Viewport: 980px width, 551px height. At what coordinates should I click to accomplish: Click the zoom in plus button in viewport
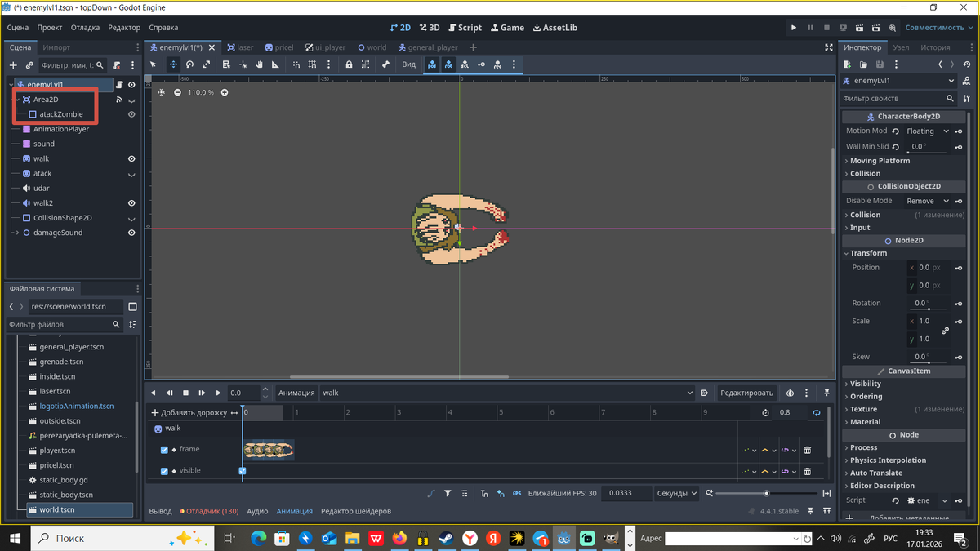coord(225,92)
